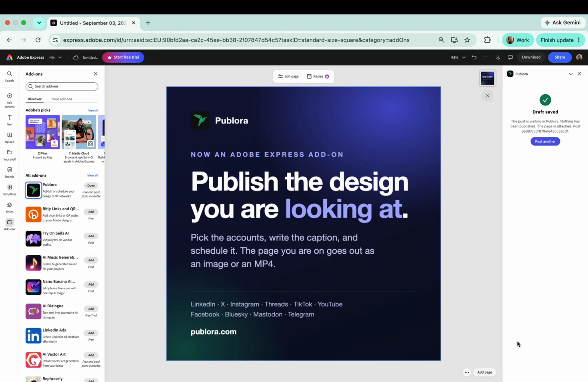Click the Untitled document name
The image size is (588, 382).
coord(90,58)
